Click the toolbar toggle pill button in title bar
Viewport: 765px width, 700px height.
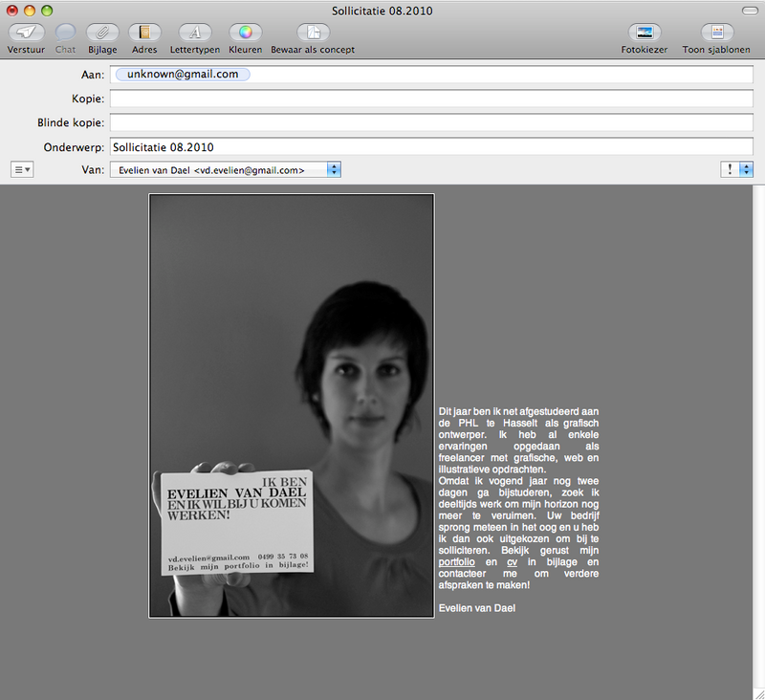749,11
